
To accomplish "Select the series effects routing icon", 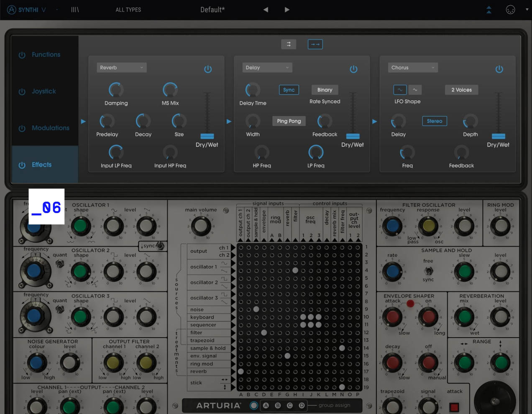I will [315, 44].
